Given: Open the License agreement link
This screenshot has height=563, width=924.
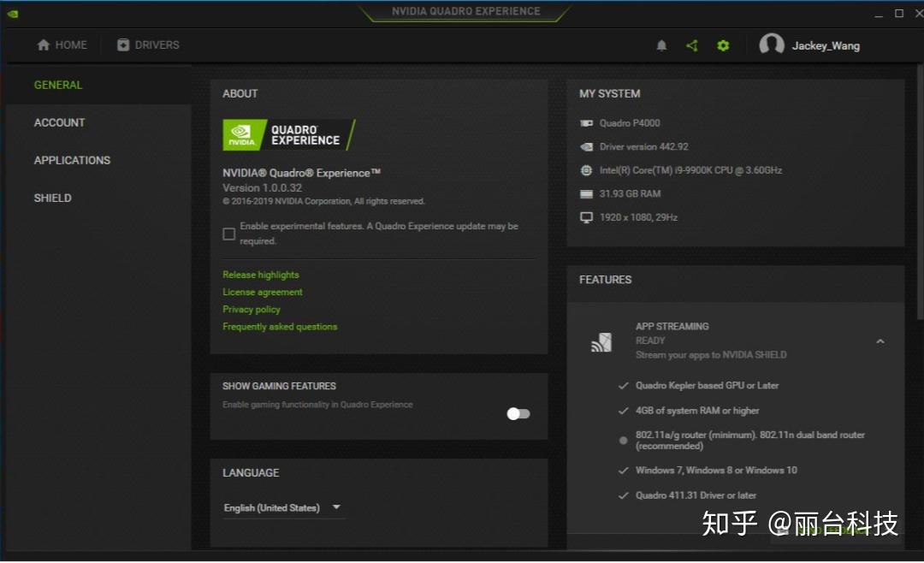Looking at the screenshot, I should click(x=263, y=292).
